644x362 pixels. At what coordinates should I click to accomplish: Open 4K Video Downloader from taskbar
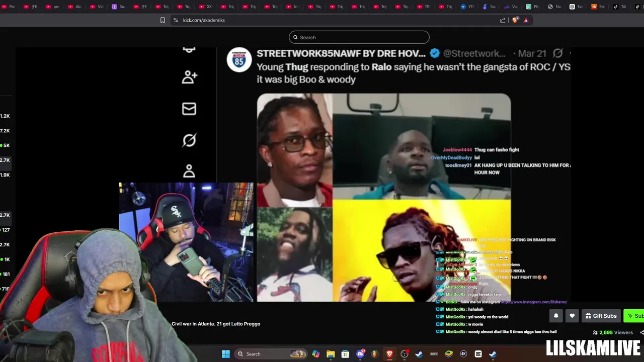point(463,354)
